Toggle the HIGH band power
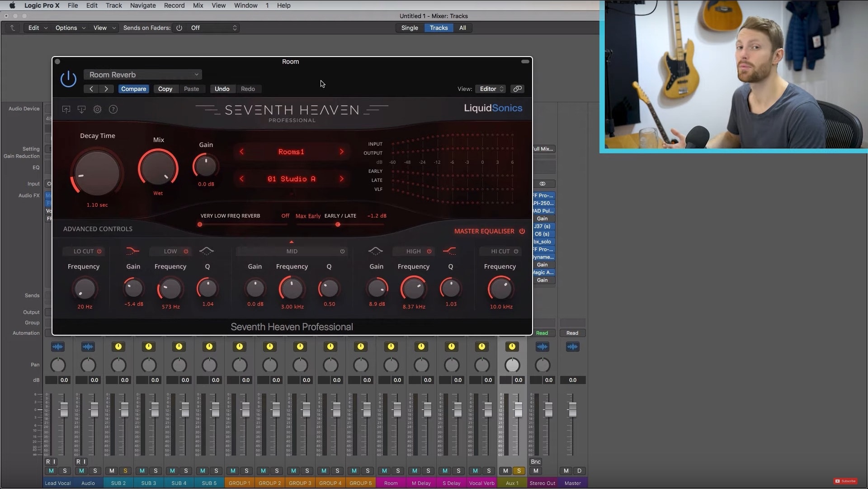Screen dimensions: 868x489 (429, 252)
